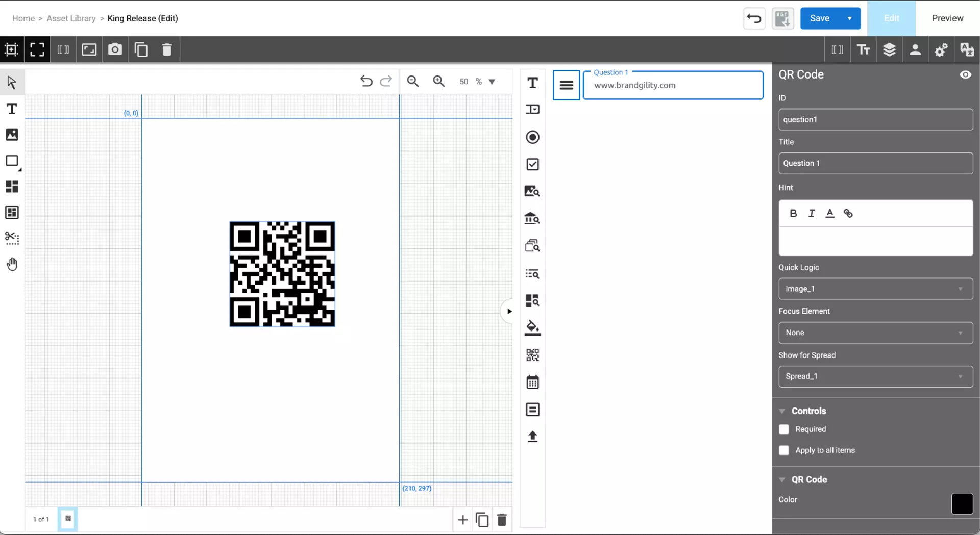Enable the Apply to all items checkbox
Image resolution: width=980 pixels, height=535 pixels.
784,450
